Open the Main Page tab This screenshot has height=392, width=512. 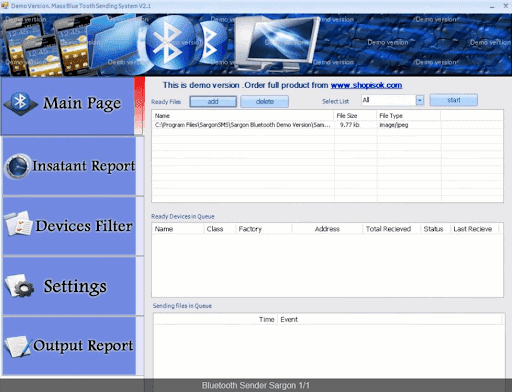tap(68, 106)
